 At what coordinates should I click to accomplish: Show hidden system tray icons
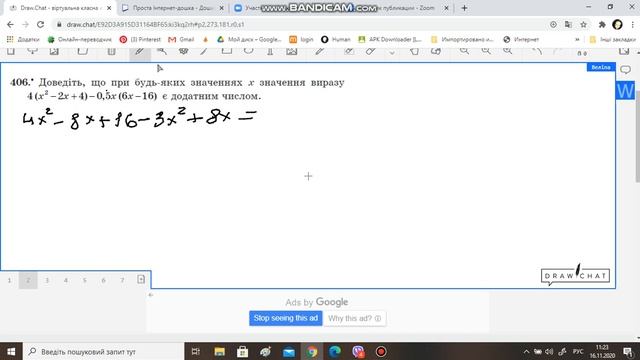(x=526, y=351)
